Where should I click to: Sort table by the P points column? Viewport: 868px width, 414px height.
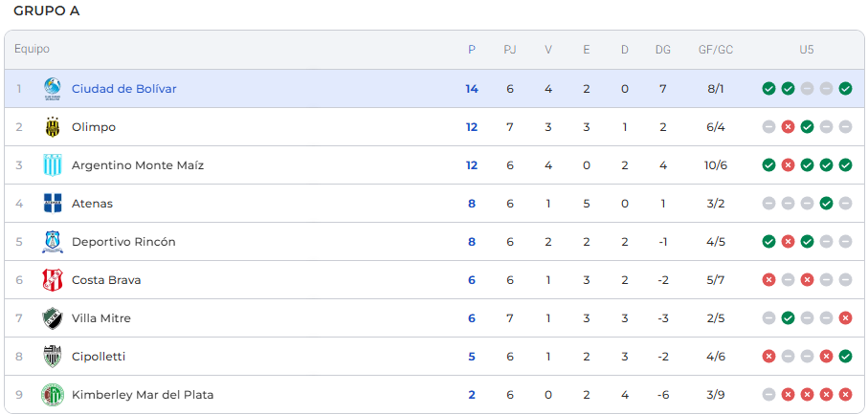point(472,50)
